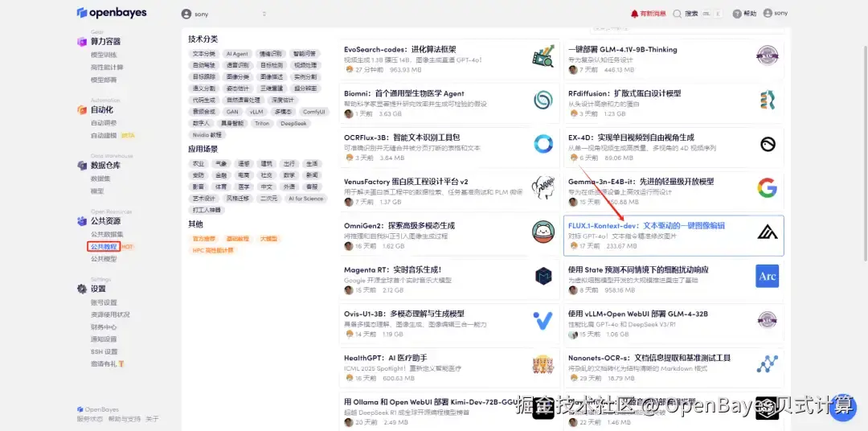Click the OCRFlux-3B blue ring icon
Image resolution: width=868 pixels, height=431 pixels.
click(x=543, y=144)
